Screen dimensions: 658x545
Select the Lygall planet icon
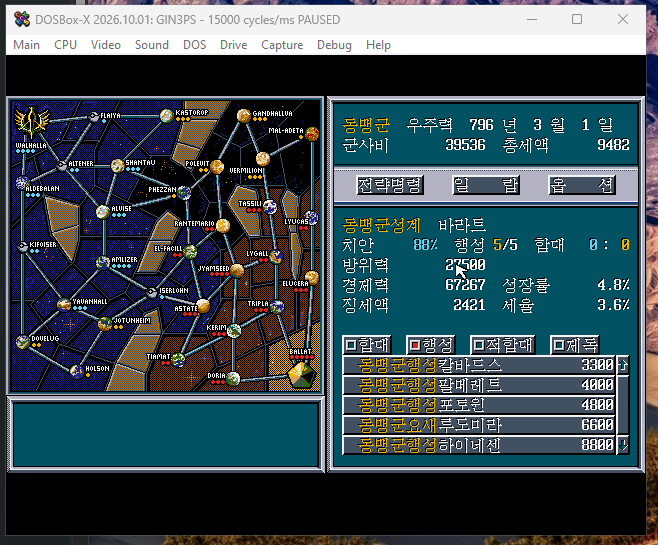(x=276, y=256)
